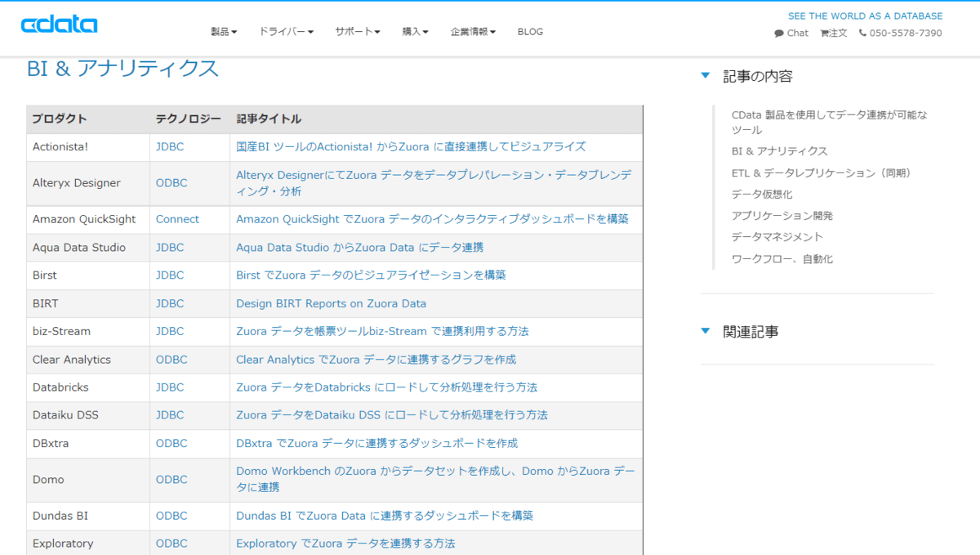Open the Aqua Data Studio article link
This screenshot has width=980, height=555.
(359, 247)
